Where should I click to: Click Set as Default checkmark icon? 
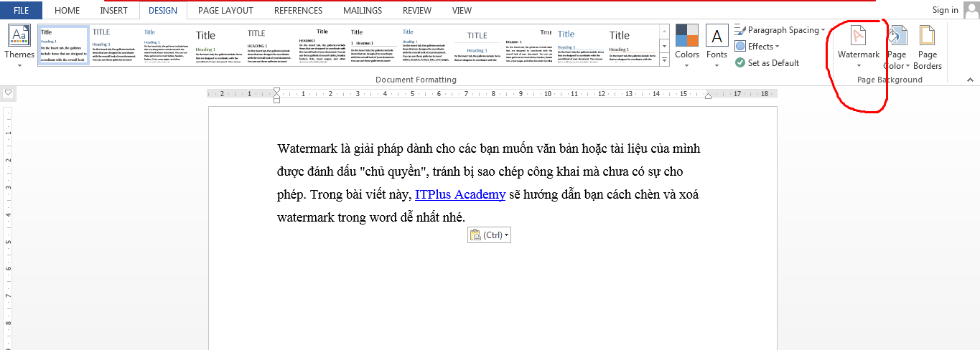[x=740, y=63]
